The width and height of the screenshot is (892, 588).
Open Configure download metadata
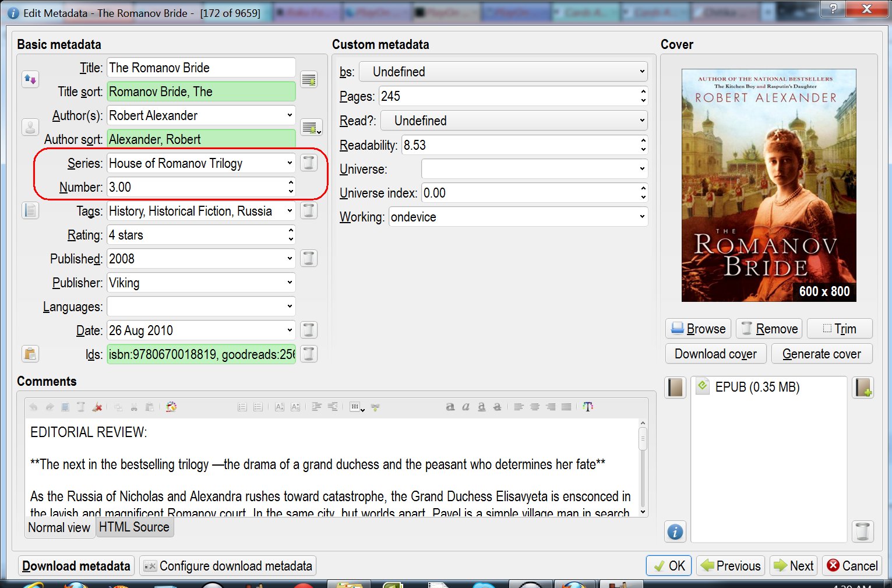[x=228, y=566]
